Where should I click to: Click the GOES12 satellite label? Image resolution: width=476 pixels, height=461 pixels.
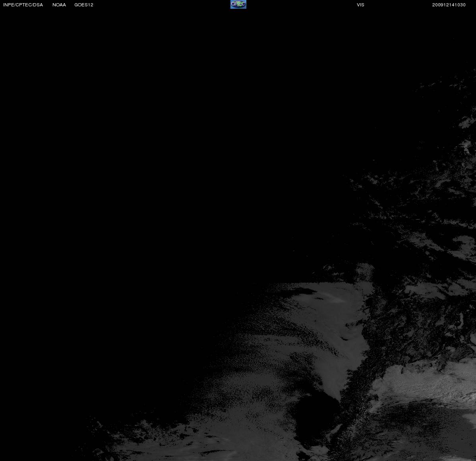click(84, 5)
